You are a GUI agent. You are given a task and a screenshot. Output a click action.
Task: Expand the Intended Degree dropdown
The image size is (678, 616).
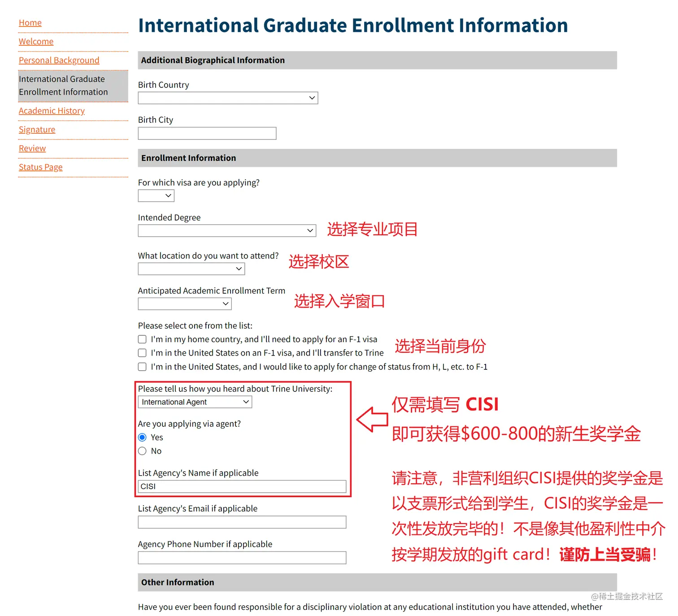pyautogui.click(x=227, y=230)
